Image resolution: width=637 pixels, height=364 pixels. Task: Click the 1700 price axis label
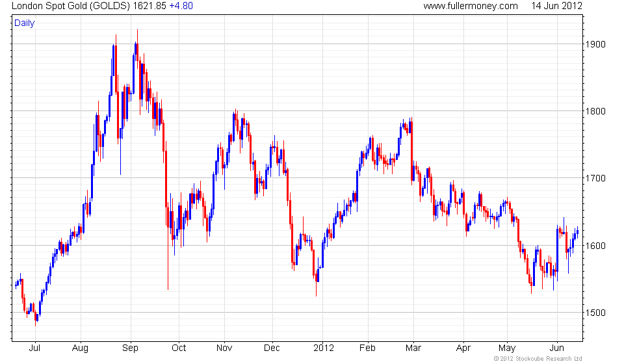595,178
